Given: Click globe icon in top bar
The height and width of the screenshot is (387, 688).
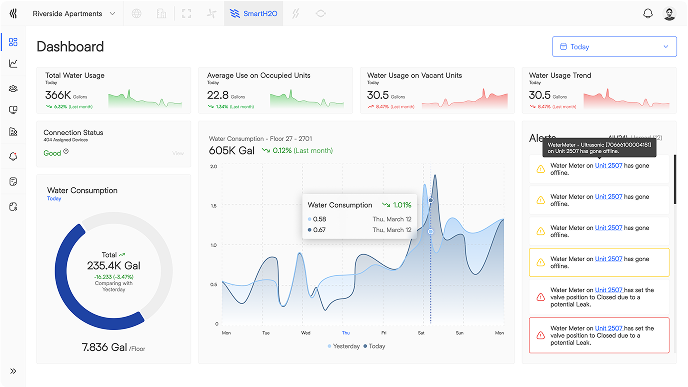Looking at the screenshot, I should [137, 14].
